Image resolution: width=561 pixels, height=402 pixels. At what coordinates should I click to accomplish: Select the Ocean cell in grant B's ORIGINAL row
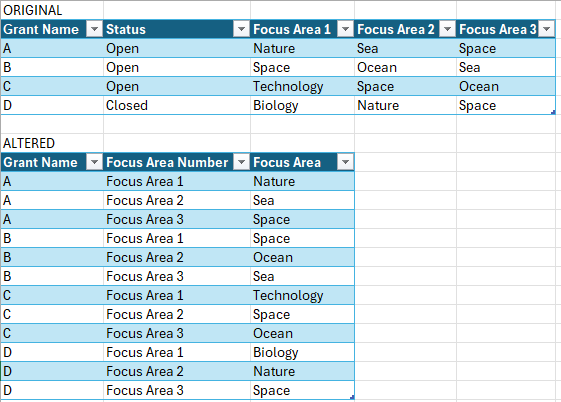(405, 68)
